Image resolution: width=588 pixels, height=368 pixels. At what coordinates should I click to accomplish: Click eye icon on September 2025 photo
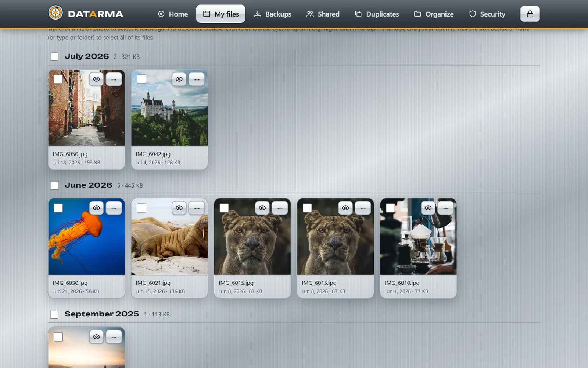click(96, 337)
